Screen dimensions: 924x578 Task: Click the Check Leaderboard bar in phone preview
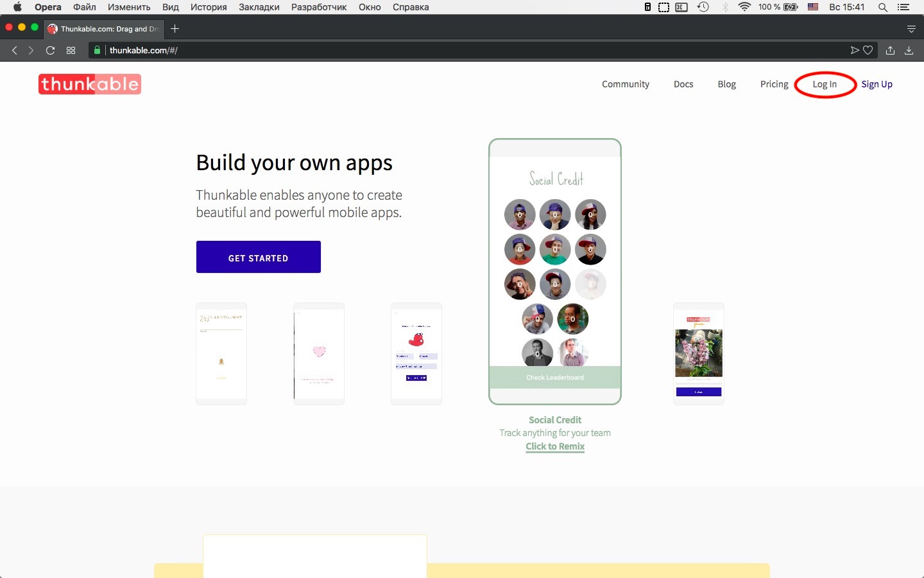(x=555, y=377)
